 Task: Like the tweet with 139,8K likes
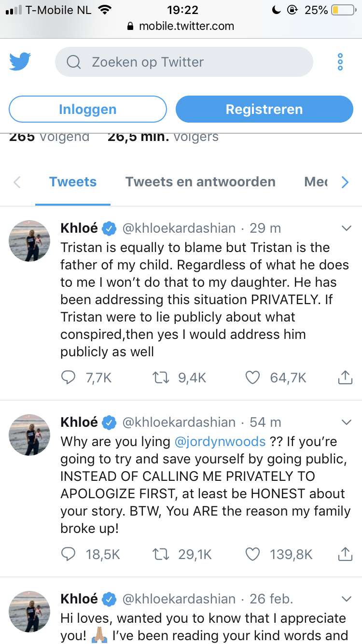(253, 554)
